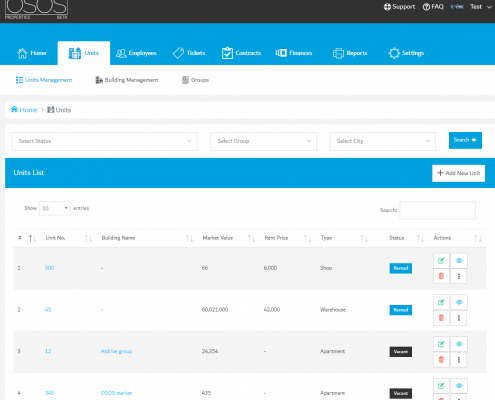Open the Select Group dropdown

point(263,141)
